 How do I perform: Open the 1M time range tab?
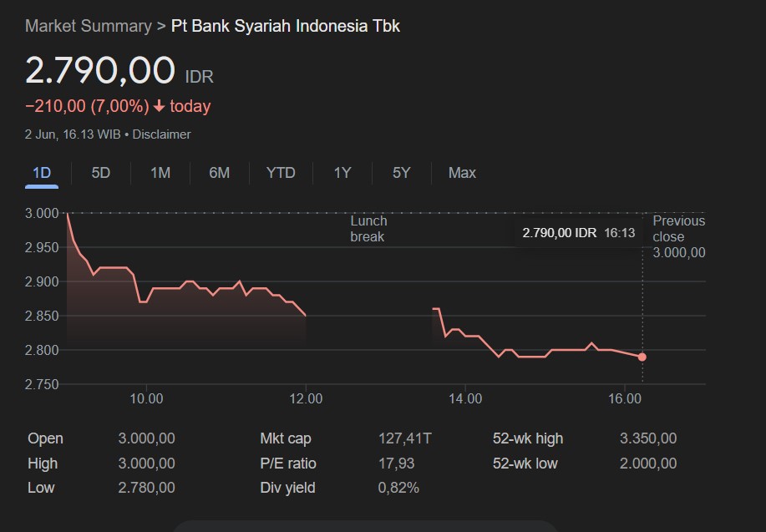tap(160, 173)
